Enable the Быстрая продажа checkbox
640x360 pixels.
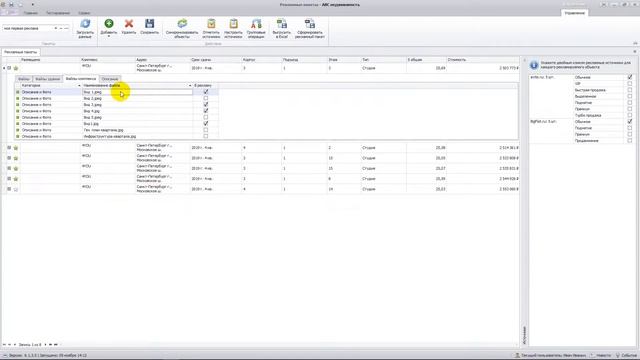pyautogui.click(x=630, y=90)
